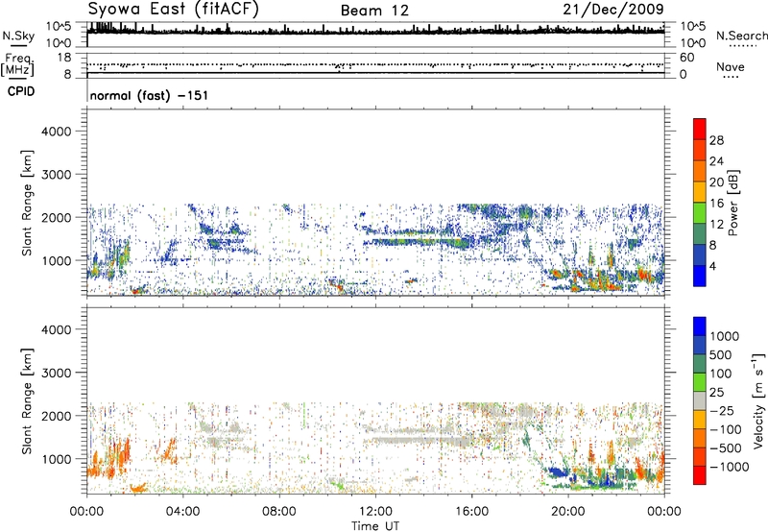Click the solid line legend under 'N.Sky'
The width and height of the screenshot is (768, 532).
(x=18, y=46)
